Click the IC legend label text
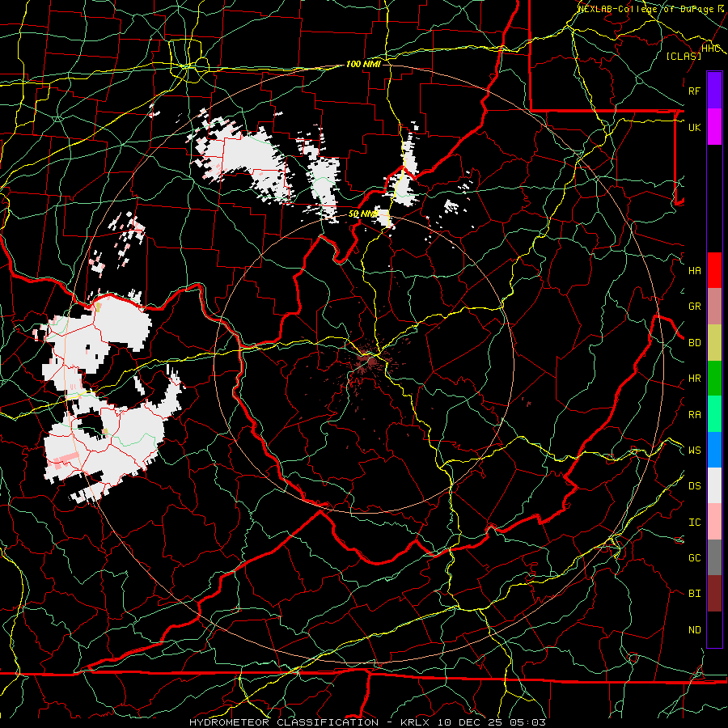 click(694, 522)
